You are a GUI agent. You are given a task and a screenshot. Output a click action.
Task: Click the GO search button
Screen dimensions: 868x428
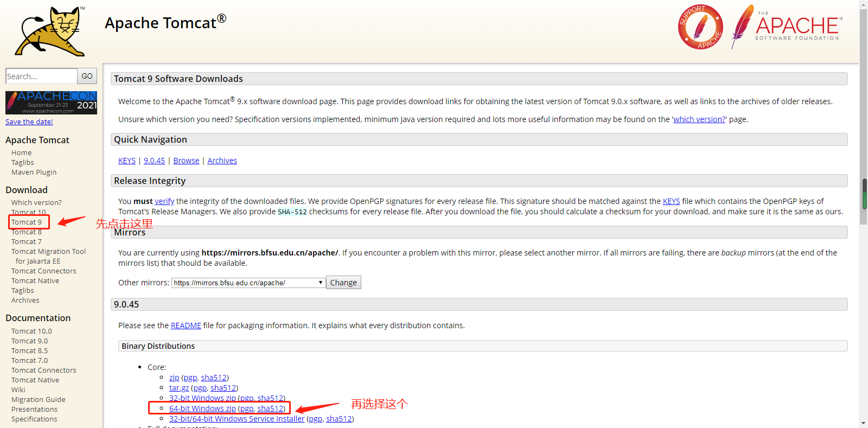click(x=87, y=76)
